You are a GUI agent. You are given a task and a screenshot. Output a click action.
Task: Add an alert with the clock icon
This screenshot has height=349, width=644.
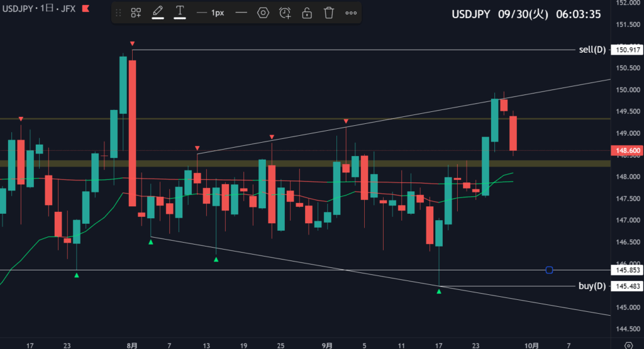285,13
